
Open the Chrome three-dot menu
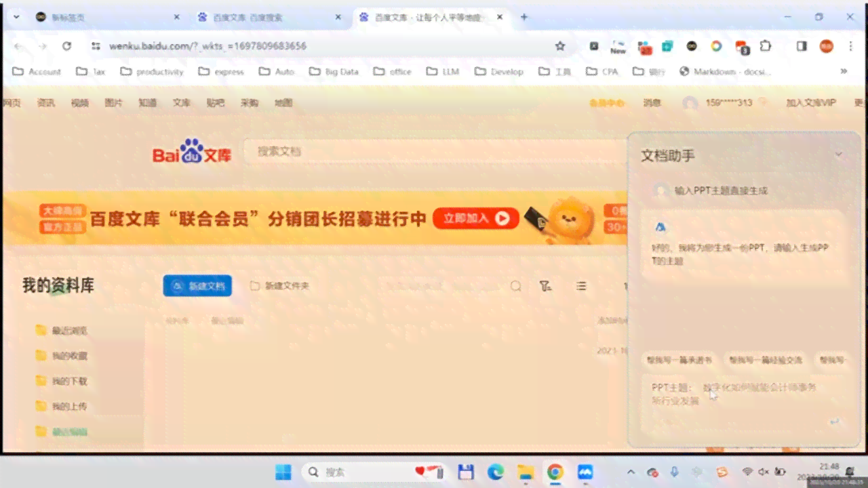[850, 46]
